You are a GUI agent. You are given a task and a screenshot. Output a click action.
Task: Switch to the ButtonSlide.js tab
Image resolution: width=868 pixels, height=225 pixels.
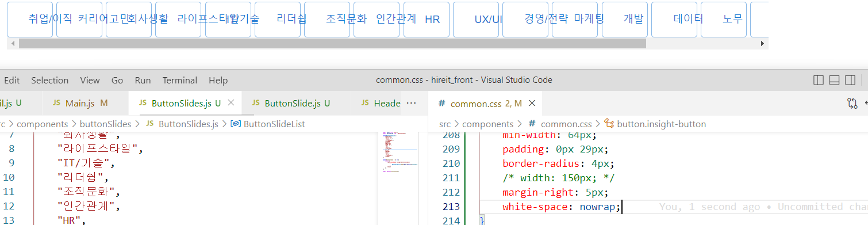point(296,104)
